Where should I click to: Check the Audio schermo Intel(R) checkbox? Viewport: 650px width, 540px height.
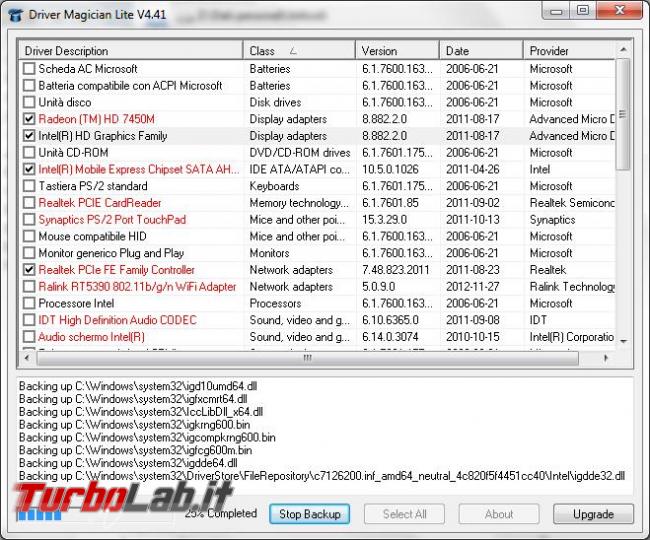click(29, 337)
